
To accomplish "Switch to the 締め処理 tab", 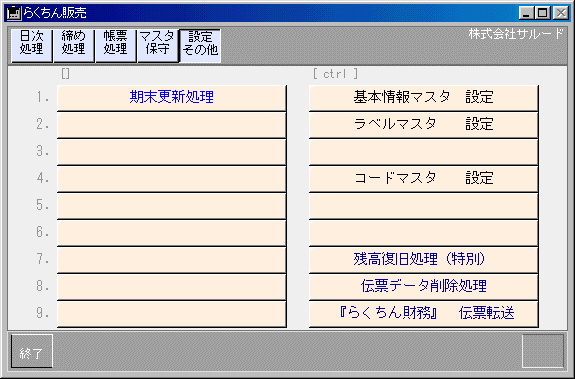I will point(74,46).
